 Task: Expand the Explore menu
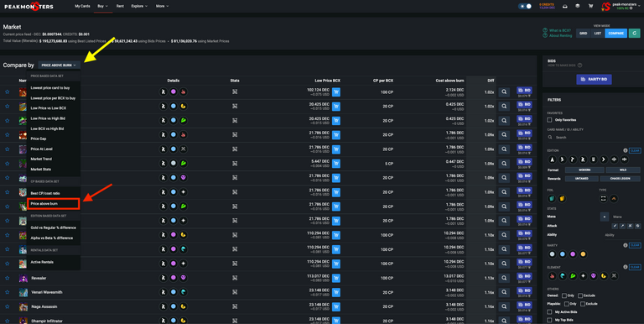click(x=139, y=6)
